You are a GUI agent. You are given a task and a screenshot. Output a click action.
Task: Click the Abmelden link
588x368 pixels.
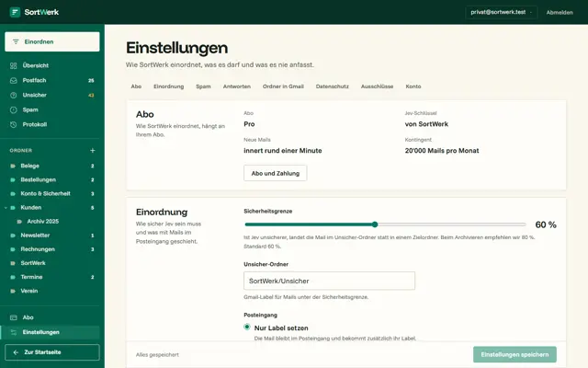(560, 12)
